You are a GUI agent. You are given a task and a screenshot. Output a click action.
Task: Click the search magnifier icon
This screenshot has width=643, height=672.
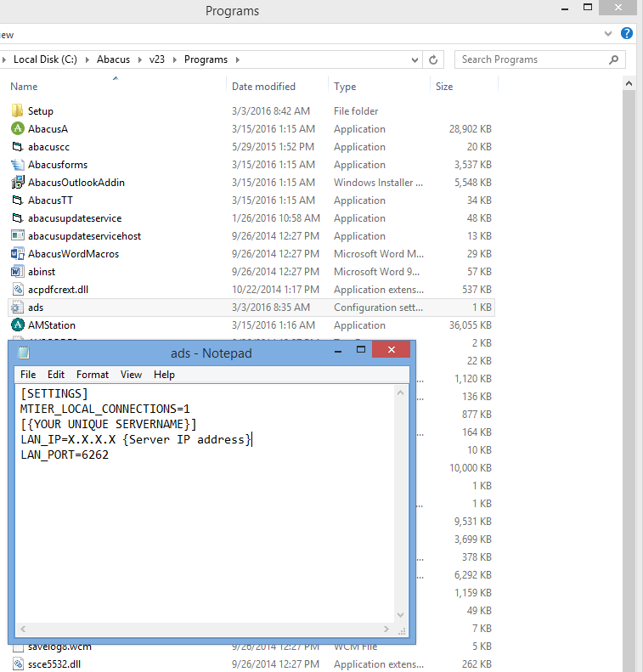click(613, 59)
